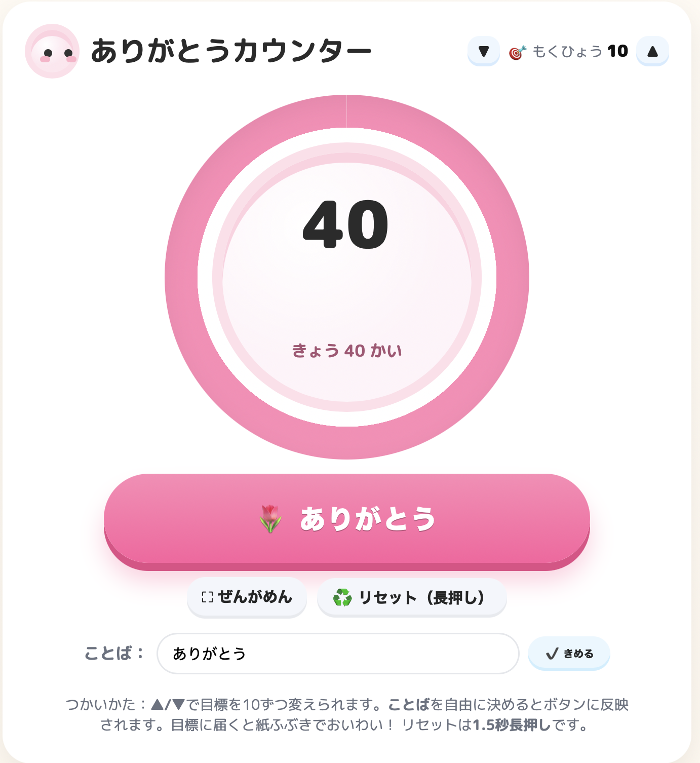Click the ありがとうカウンター title text

click(231, 51)
